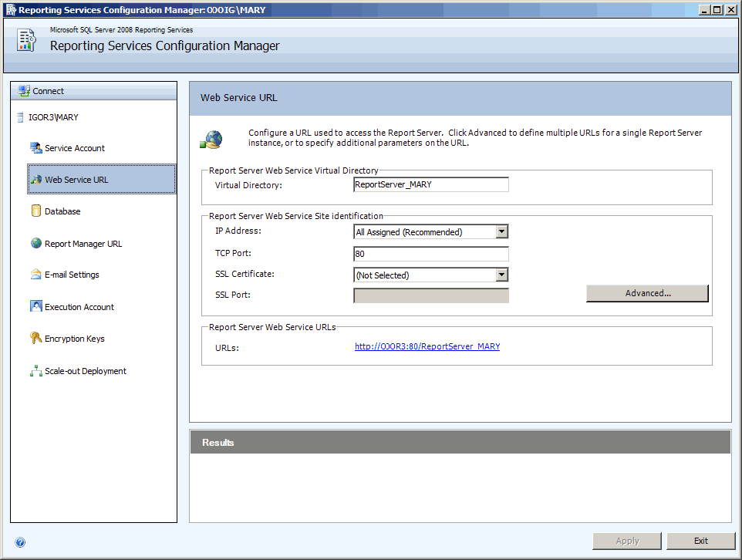Expand the IP Address dropdown arrow
The height and width of the screenshot is (560, 742).
click(502, 231)
